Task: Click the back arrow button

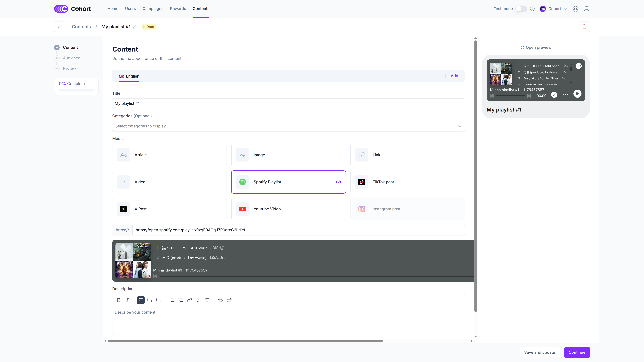Action: (x=59, y=27)
